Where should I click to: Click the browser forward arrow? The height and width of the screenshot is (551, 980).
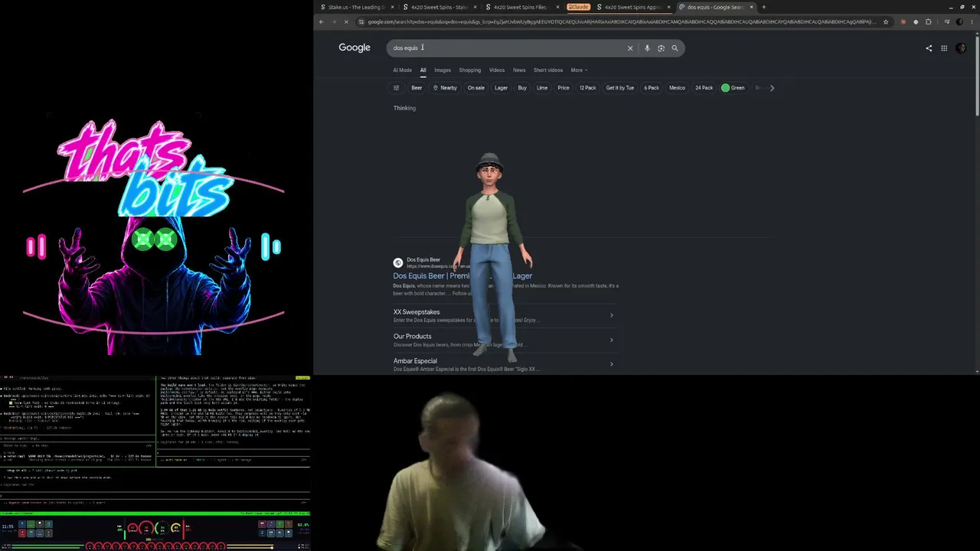tap(334, 21)
